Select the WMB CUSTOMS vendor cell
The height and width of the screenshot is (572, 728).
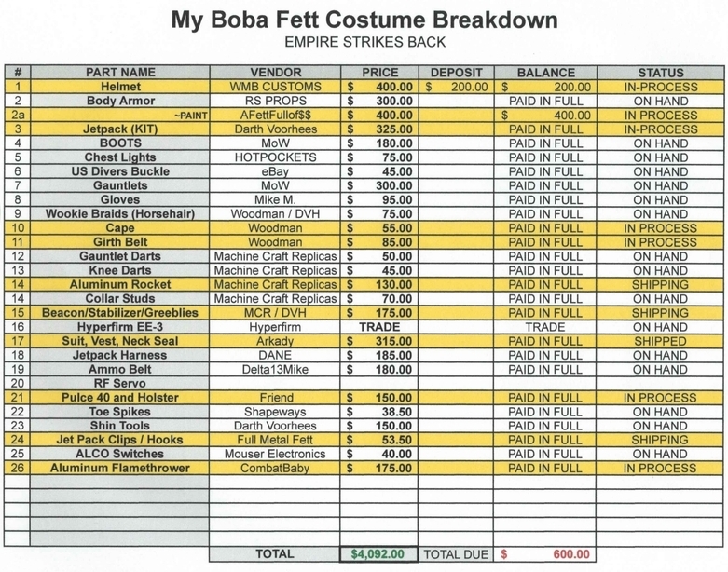276,87
